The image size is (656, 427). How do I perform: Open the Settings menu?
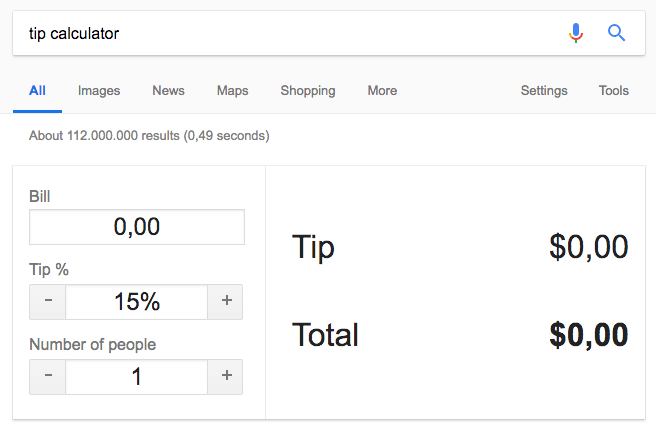544,90
